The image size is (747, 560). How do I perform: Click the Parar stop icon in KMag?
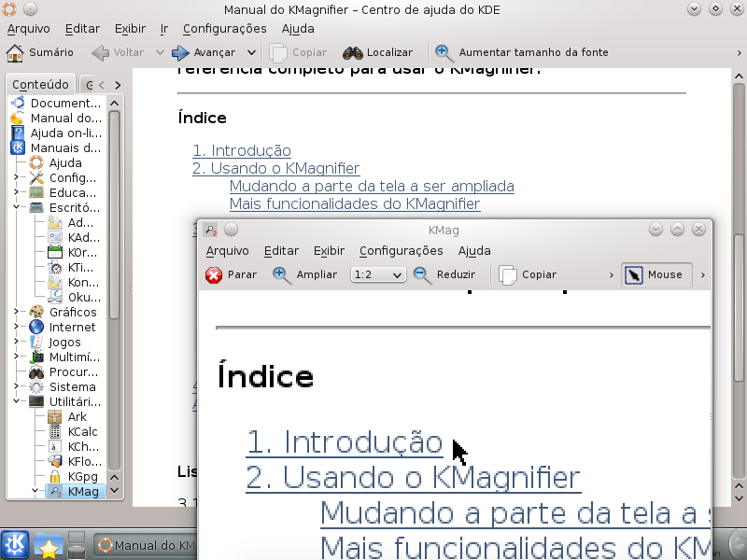[214, 275]
